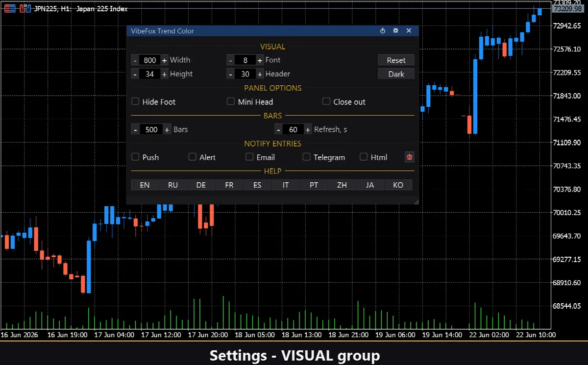
Task: Click the Header field showing 30
Action: [x=245, y=74]
